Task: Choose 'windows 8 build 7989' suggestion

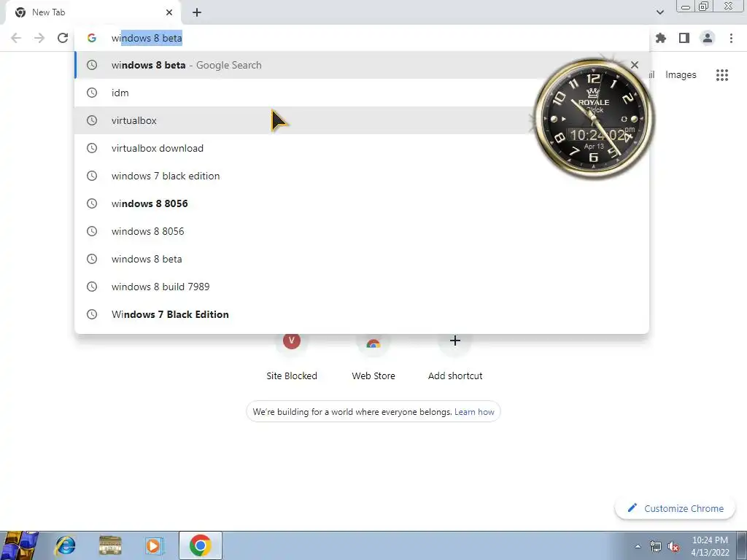Action: coord(362,287)
